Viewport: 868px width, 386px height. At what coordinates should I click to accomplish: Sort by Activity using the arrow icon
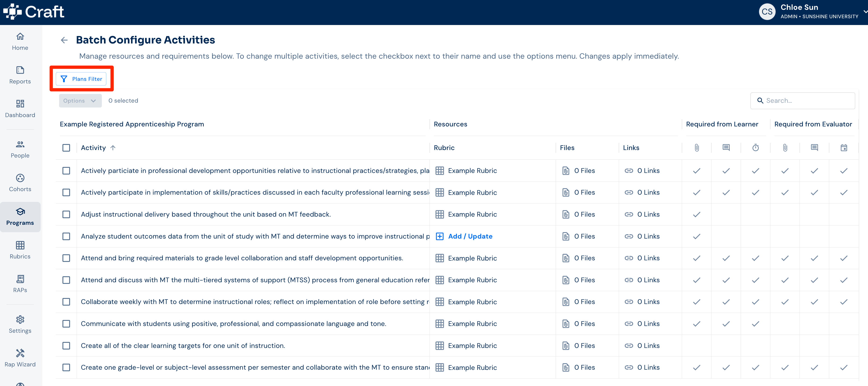(x=113, y=148)
